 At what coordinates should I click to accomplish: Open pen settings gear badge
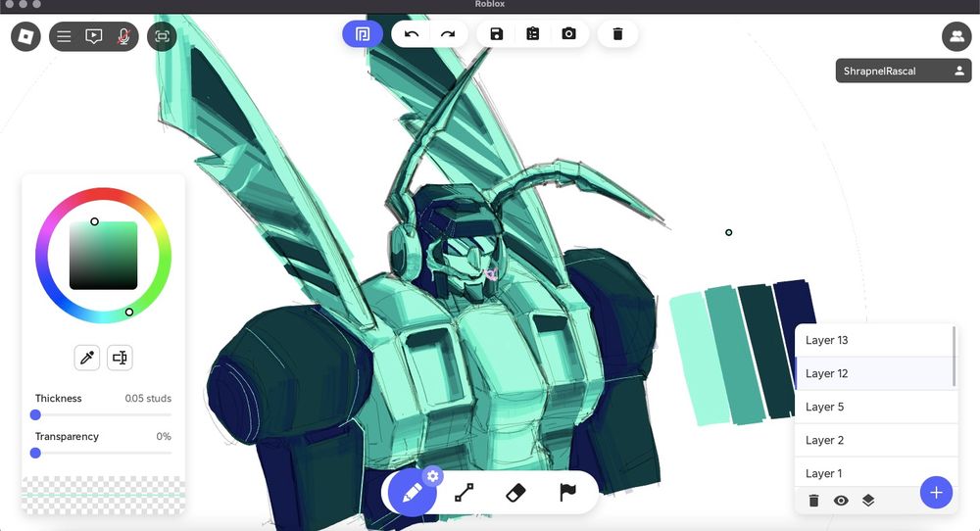[432, 477]
